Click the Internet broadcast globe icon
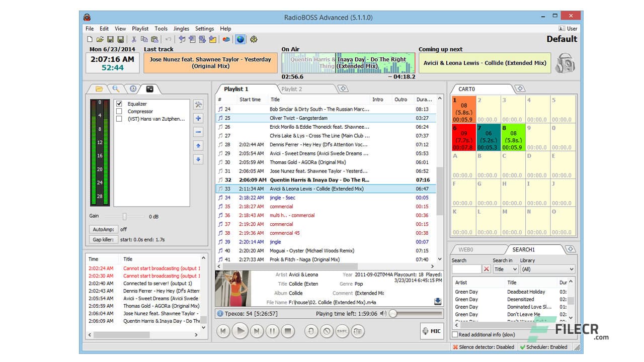The width and height of the screenshot is (644, 362). click(x=240, y=39)
